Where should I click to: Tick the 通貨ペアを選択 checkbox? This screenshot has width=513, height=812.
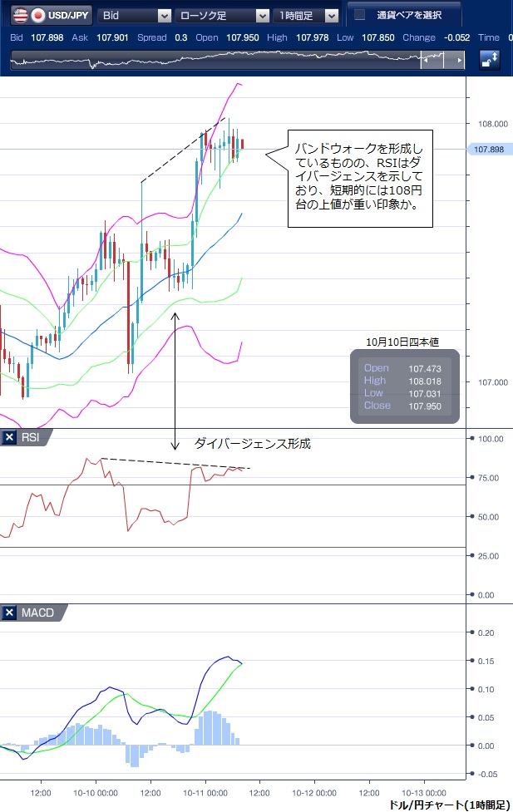click(360, 15)
